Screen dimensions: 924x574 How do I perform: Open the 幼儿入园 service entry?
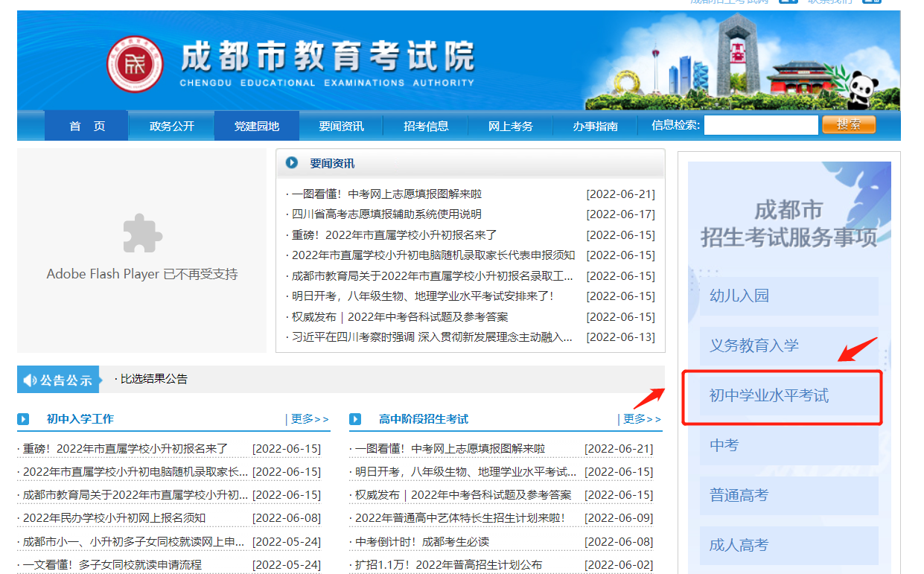739,296
